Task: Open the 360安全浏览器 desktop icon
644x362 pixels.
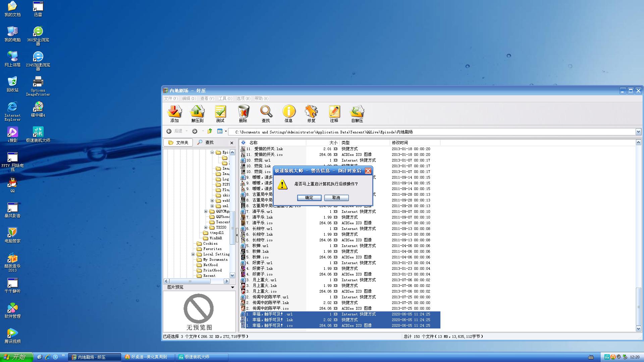Action: (x=38, y=36)
